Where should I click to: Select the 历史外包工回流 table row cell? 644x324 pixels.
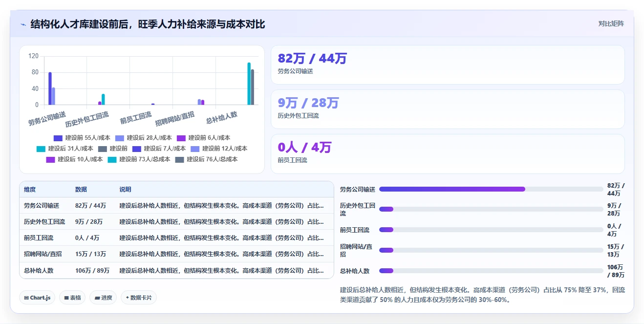[x=44, y=222]
